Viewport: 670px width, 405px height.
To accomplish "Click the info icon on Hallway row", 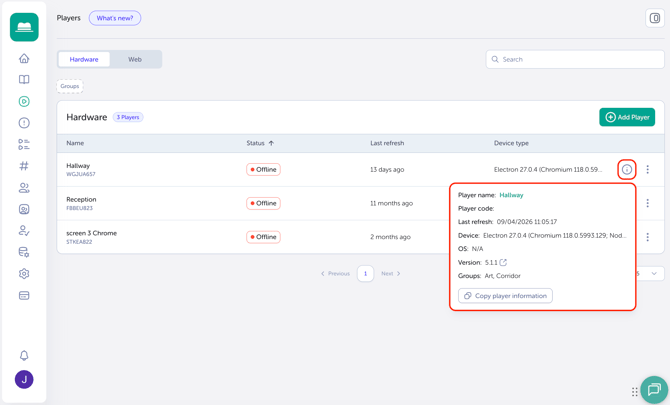I will click(x=627, y=170).
